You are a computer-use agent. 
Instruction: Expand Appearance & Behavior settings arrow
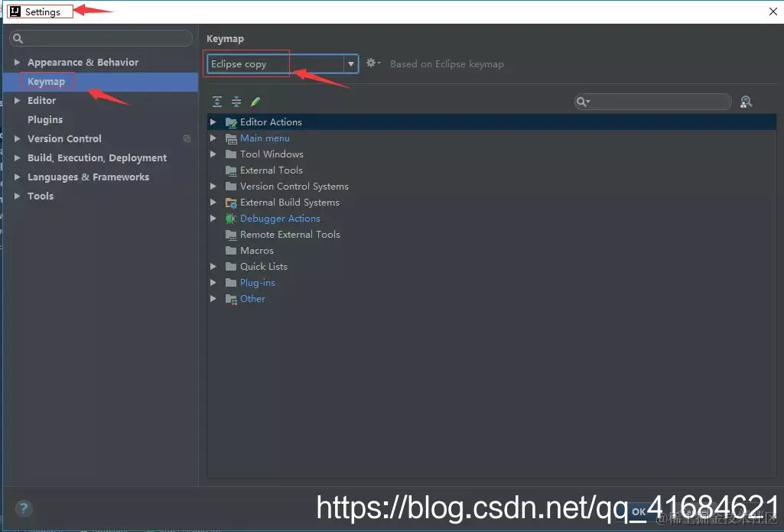[17, 62]
